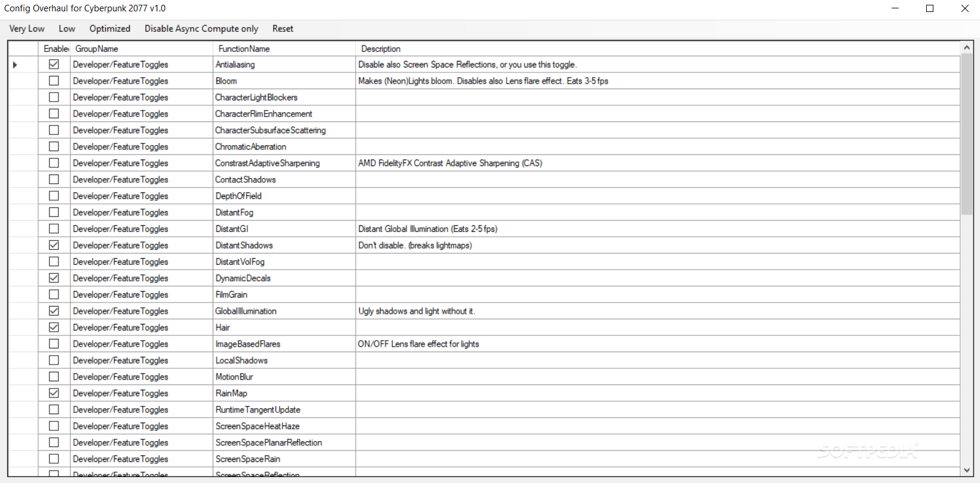
Task: Click the scrollbar down arrow
Action: 967,471
